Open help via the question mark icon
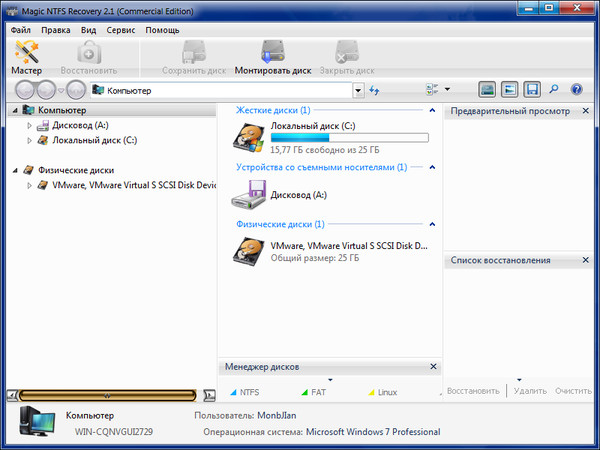Viewport: 600px width, 450px height. coord(576,90)
